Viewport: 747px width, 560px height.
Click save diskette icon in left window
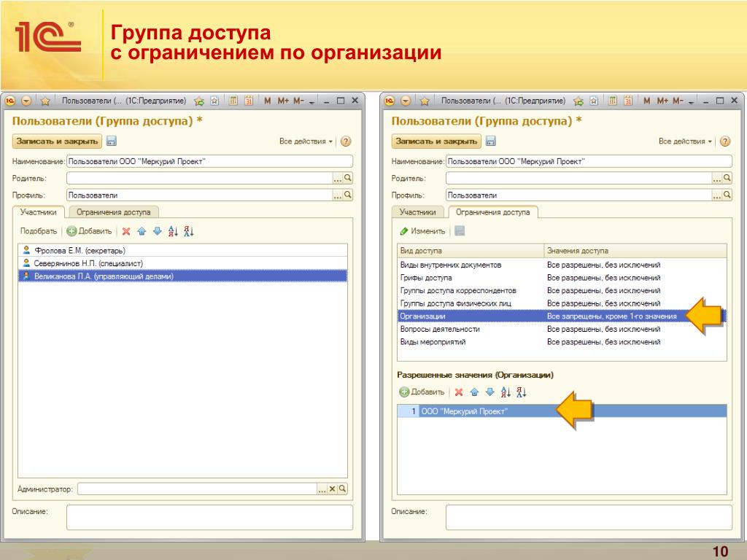111,141
